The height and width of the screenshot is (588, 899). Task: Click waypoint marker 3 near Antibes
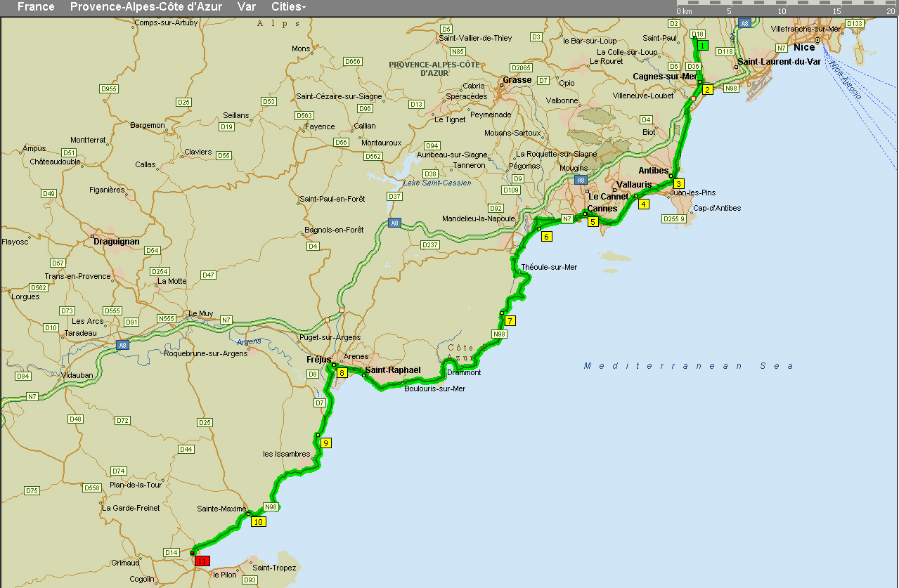[x=679, y=183]
